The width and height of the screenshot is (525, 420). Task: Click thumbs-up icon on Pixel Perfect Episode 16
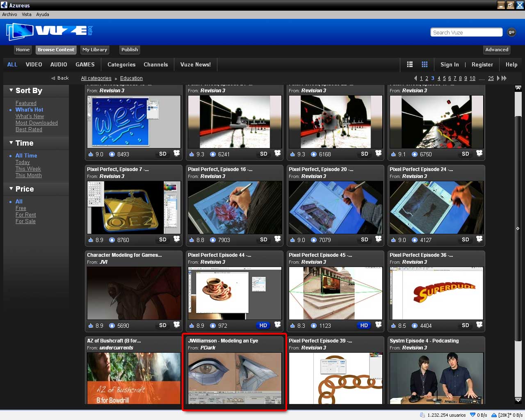click(192, 240)
